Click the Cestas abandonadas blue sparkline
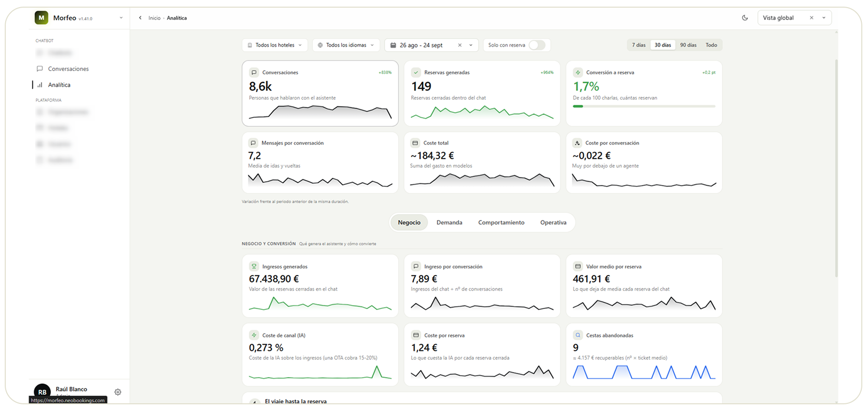 point(644,372)
